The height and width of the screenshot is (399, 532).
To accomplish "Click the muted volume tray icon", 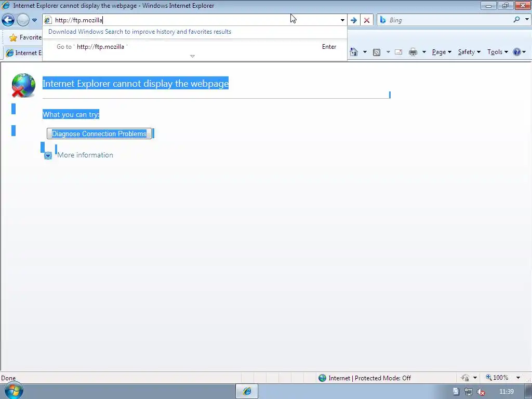I will coord(481,392).
